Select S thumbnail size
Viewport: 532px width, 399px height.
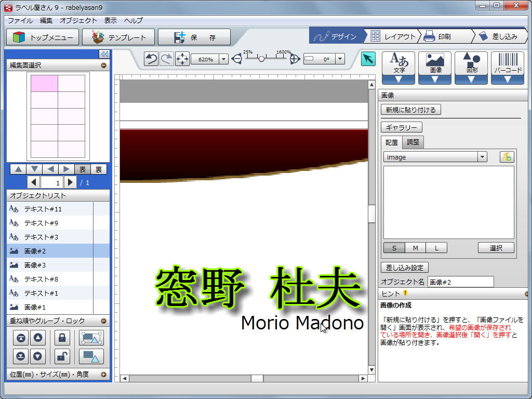(x=394, y=248)
